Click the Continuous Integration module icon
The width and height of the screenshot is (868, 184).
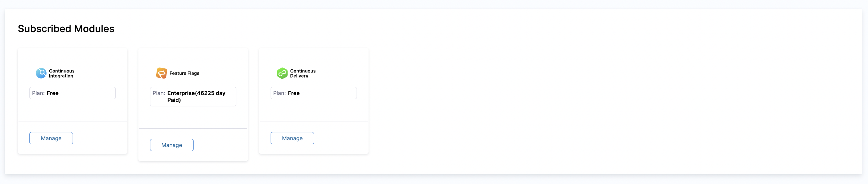pyautogui.click(x=41, y=73)
